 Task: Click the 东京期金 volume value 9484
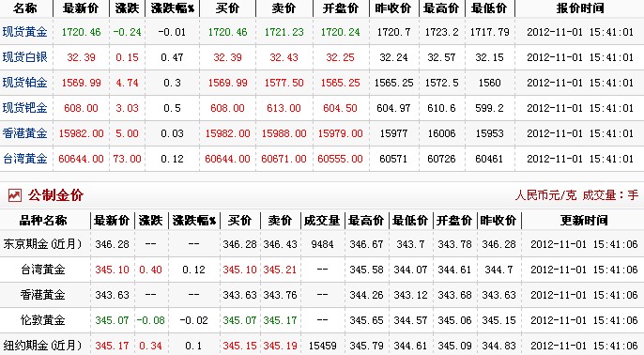click(322, 244)
